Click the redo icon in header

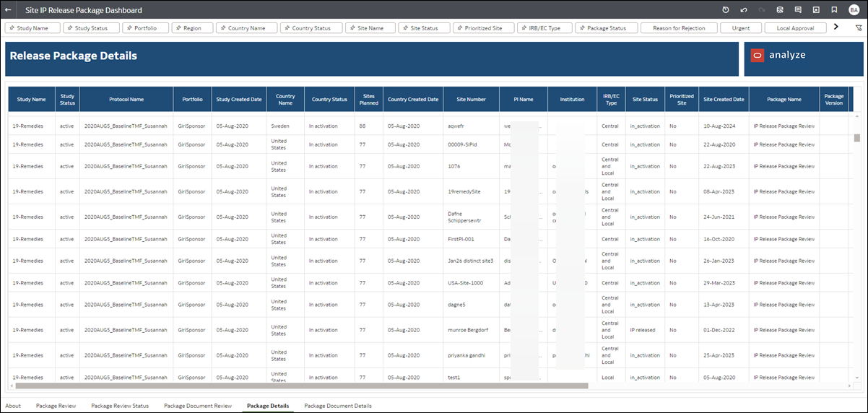click(762, 10)
